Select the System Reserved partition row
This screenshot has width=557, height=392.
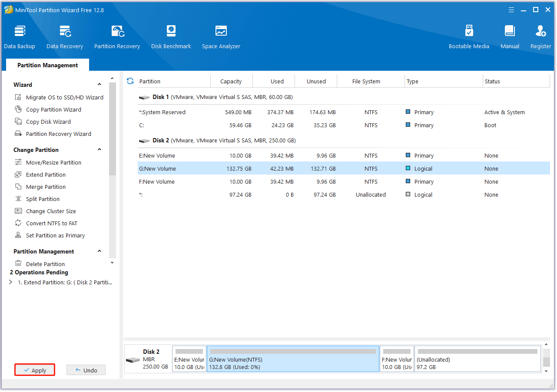click(344, 112)
